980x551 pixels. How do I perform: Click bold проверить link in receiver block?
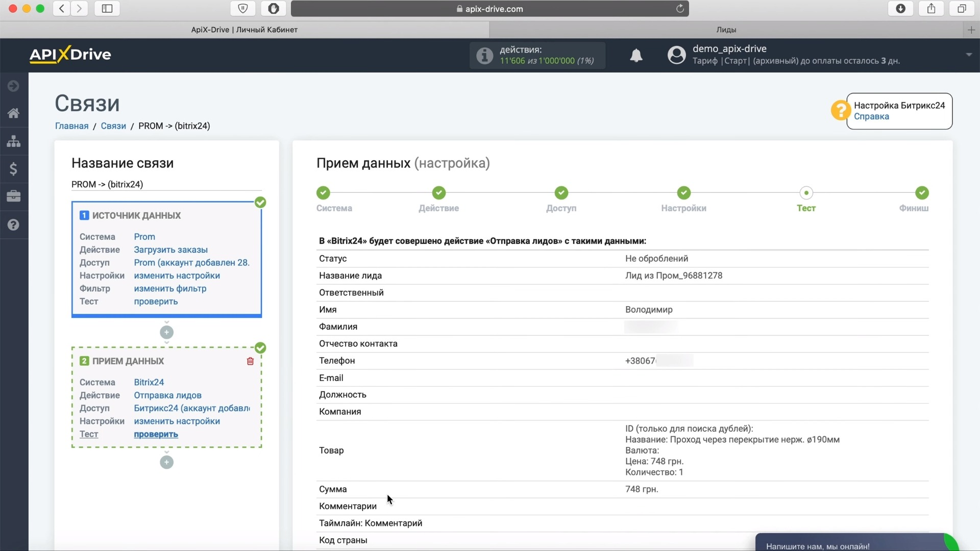[x=156, y=434]
